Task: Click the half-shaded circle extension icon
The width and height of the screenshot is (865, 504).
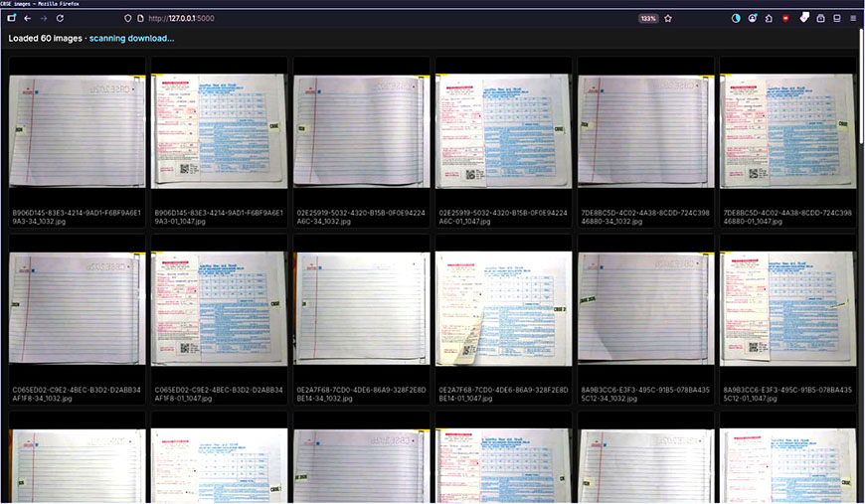Action: (x=736, y=18)
